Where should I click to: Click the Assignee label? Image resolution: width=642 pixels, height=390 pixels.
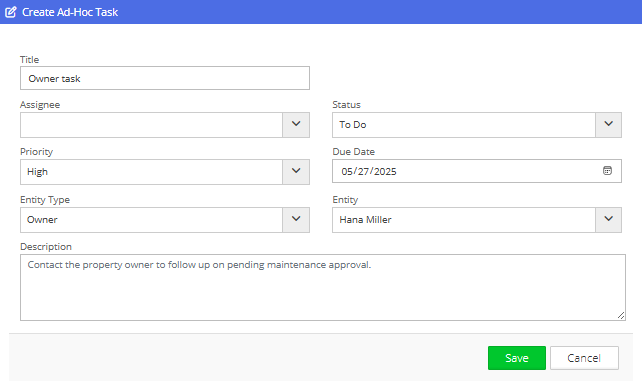[40, 105]
